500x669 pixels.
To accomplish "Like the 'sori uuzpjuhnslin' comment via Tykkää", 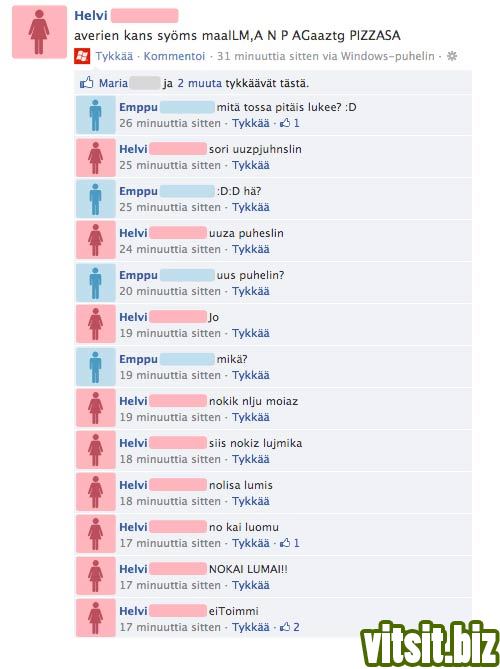I will point(251,166).
